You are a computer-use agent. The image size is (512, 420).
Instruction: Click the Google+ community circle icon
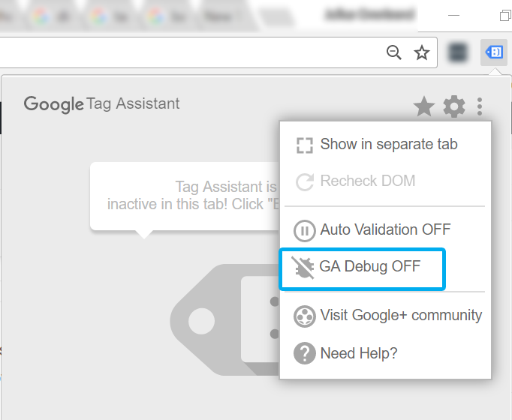coord(304,316)
